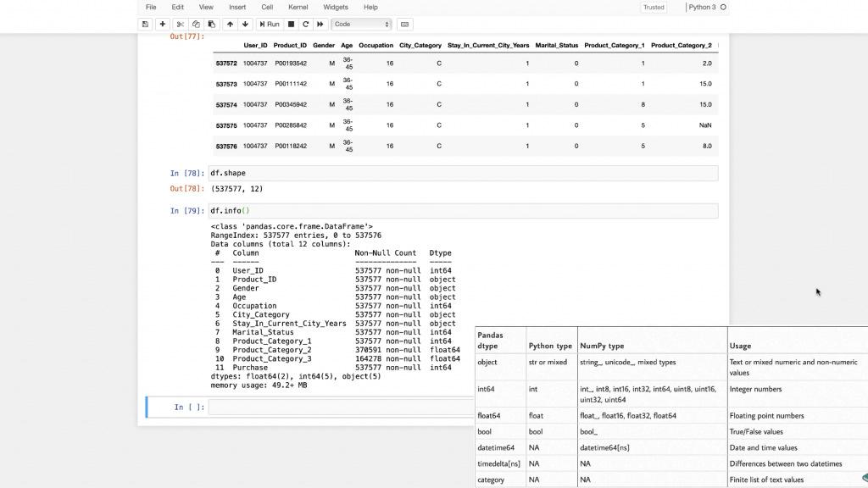The width and height of the screenshot is (868, 488).
Task: Interrupt the kernel stop icon
Action: coord(291,25)
